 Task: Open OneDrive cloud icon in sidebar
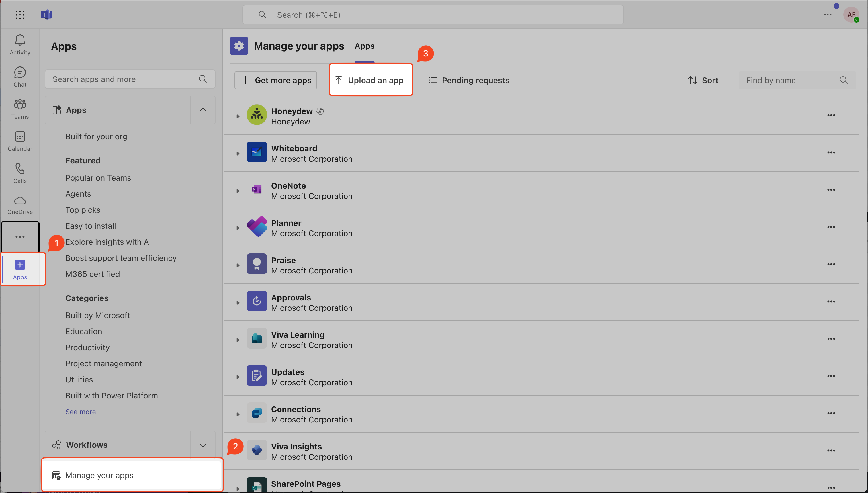click(20, 205)
